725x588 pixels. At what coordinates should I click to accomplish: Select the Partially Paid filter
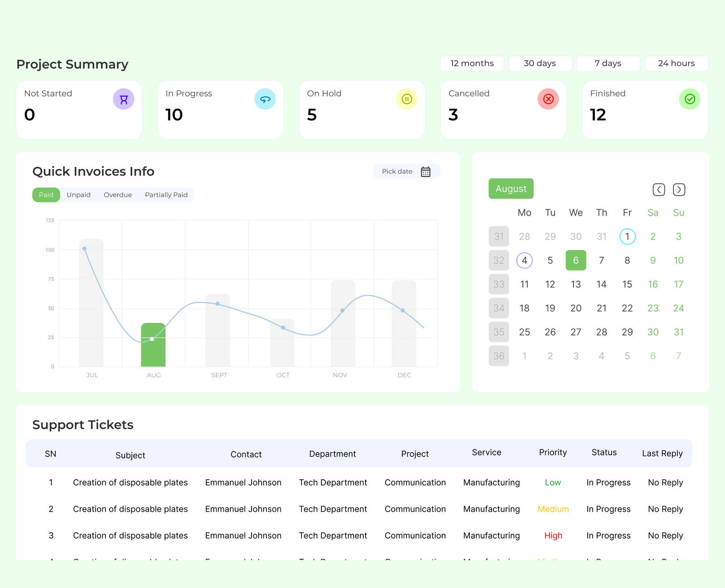166,195
